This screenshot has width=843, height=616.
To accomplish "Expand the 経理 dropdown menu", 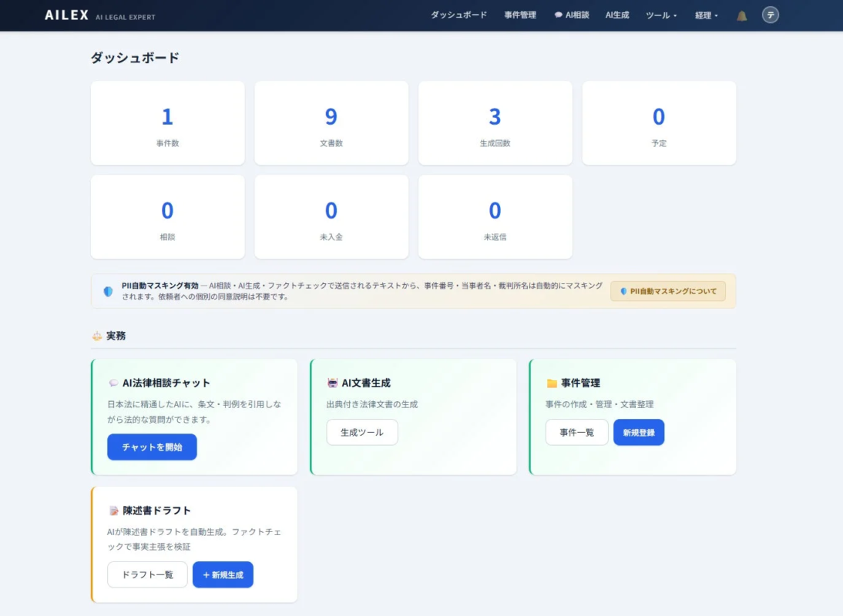I will [705, 14].
